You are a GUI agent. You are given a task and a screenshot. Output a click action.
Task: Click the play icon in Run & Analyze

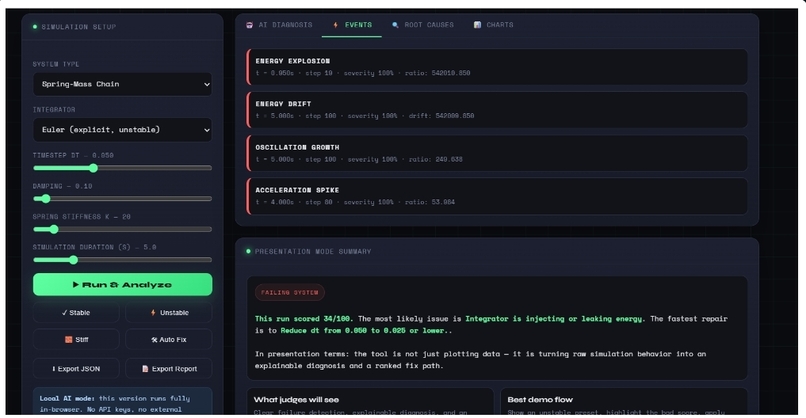pos(76,284)
